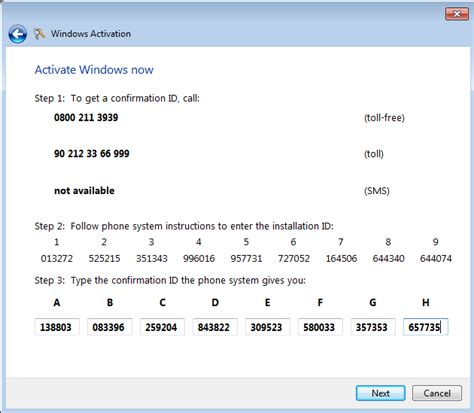Click the '(toll)' label
Viewport: 474px width, 413px height.
coord(374,154)
